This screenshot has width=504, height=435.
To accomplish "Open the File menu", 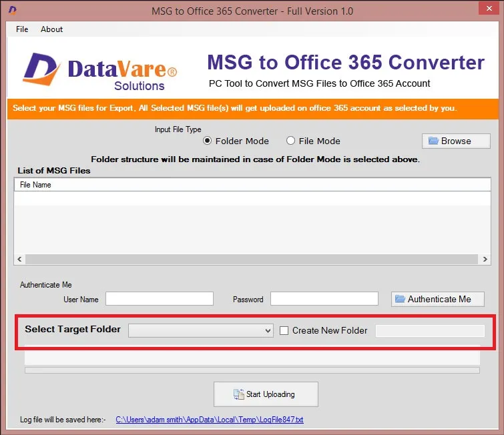I will click(x=22, y=29).
